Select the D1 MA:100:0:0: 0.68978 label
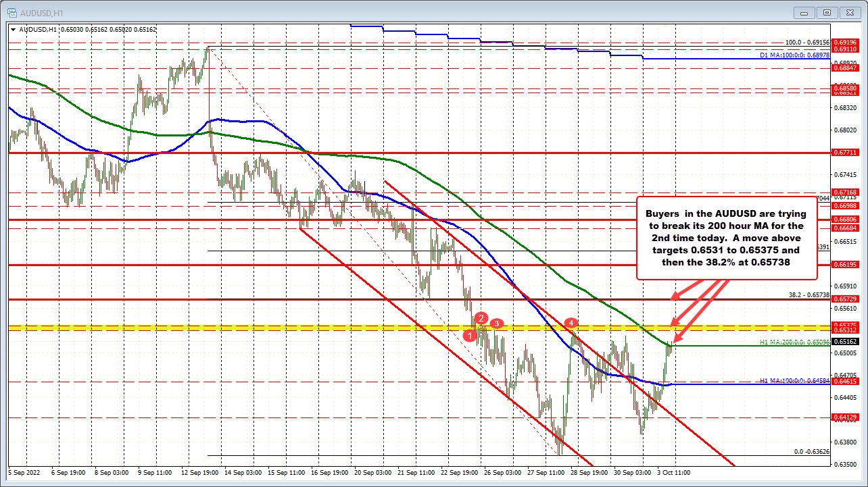 pos(794,55)
